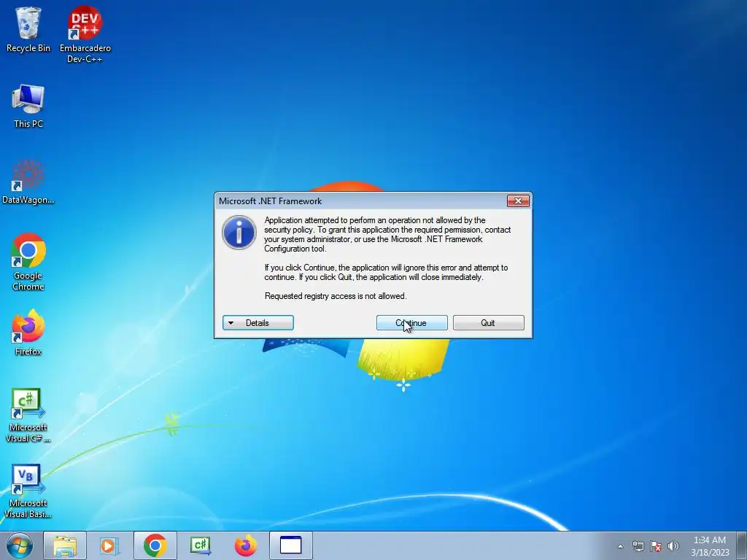Open File Explorer from the taskbar

click(x=65, y=545)
